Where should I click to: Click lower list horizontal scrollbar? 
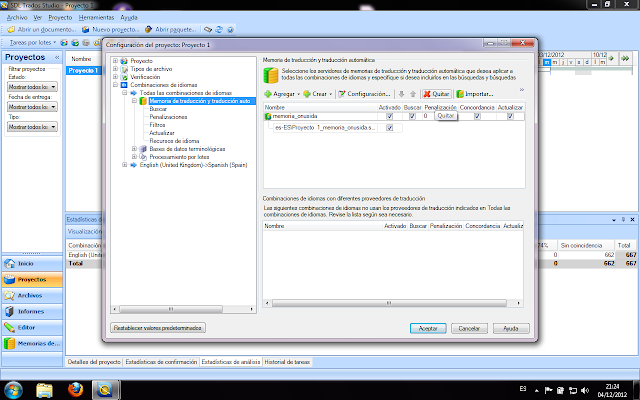389,303
